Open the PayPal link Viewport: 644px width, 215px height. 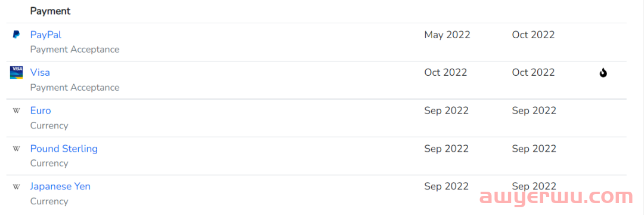45,35
